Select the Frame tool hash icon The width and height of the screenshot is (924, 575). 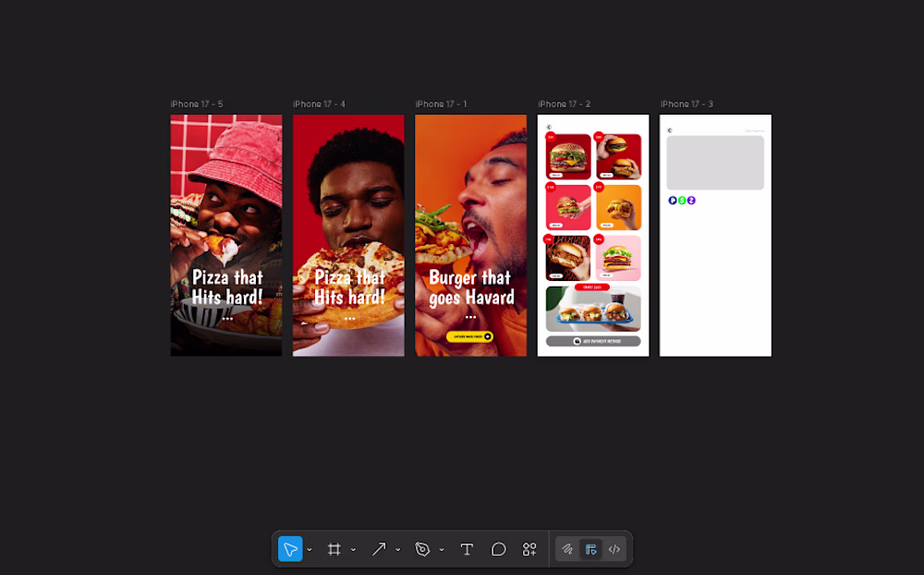tap(334, 549)
